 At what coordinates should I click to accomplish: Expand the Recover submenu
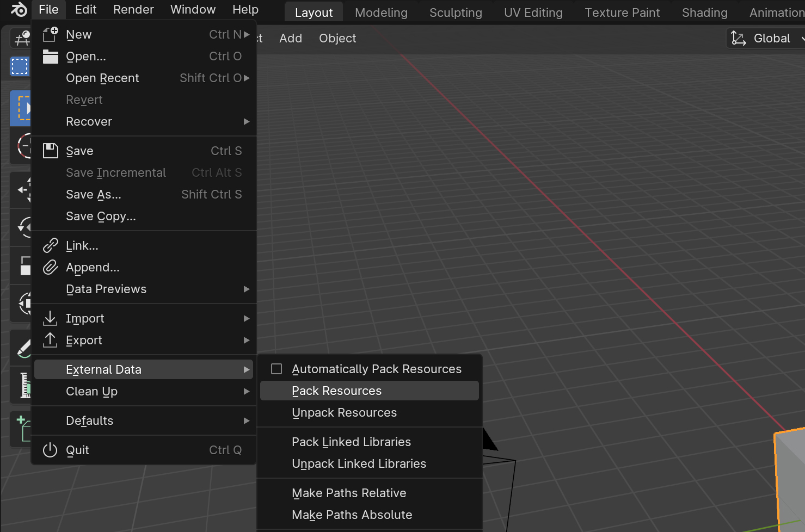click(x=247, y=121)
